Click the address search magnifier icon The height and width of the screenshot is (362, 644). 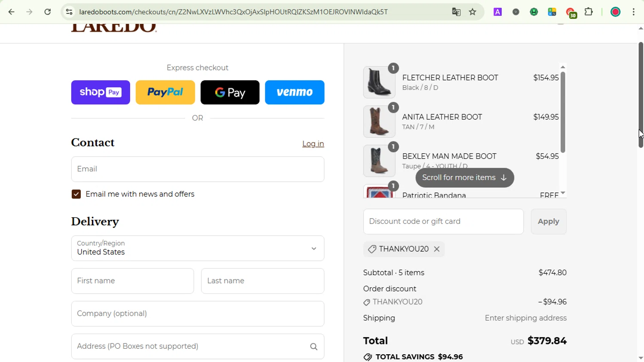314,347
